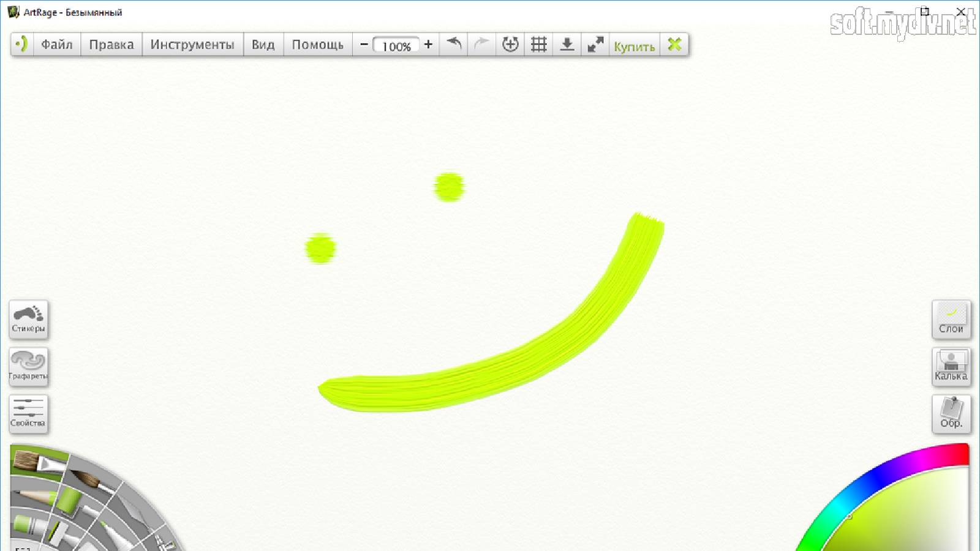Screen dimensions: 980x551
Task: Toggle fullscreen workspace mode
Action: (595, 44)
